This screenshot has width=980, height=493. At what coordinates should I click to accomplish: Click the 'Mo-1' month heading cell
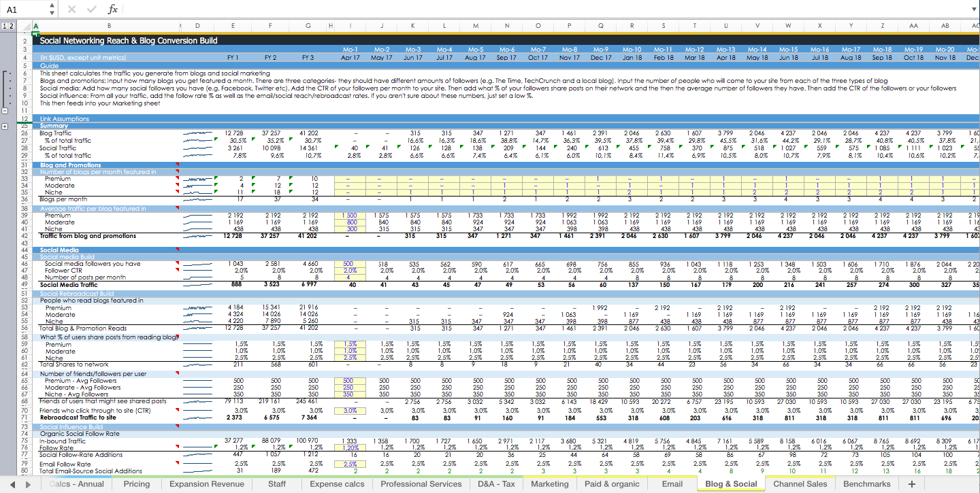pyautogui.click(x=351, y=50)
